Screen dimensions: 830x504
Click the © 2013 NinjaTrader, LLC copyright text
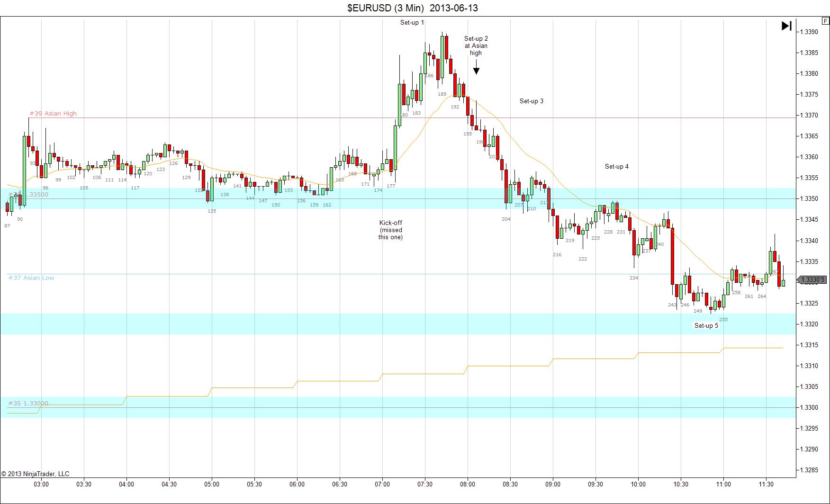coord(35,474)
